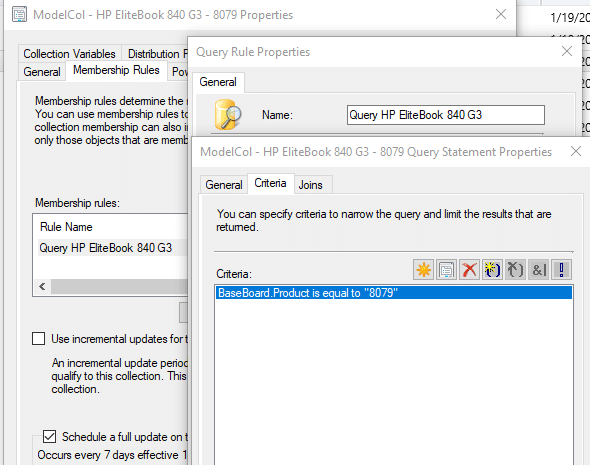
Task: Click the Rule Name column header
Action: click(x=66, y=227)
